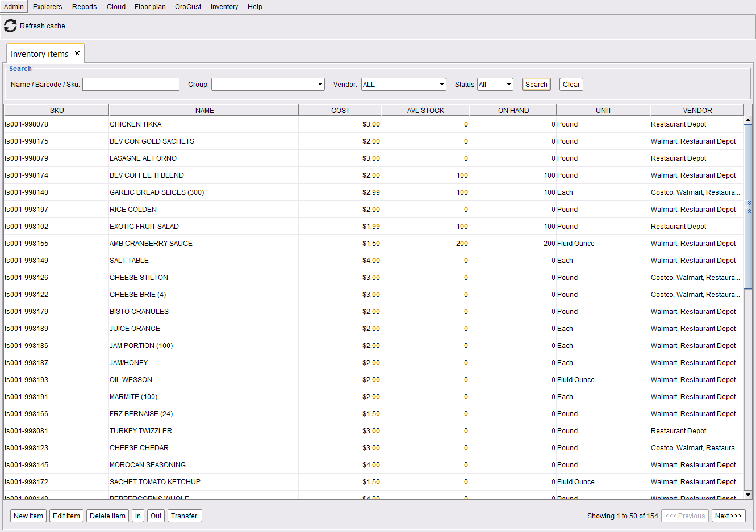Select the Inventory items tab
Viewport: 756px width, 532px height.
click(x=39, y=54)
